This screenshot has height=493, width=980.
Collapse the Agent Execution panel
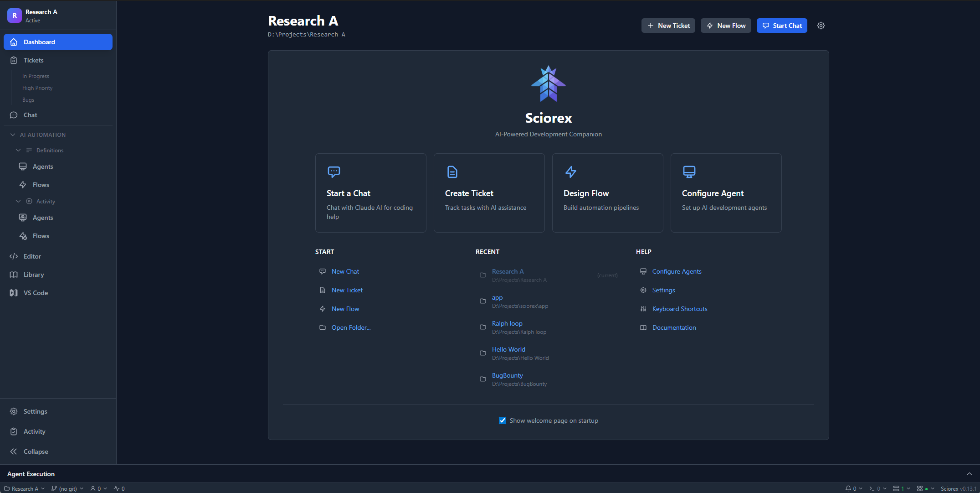click(969, 473)
